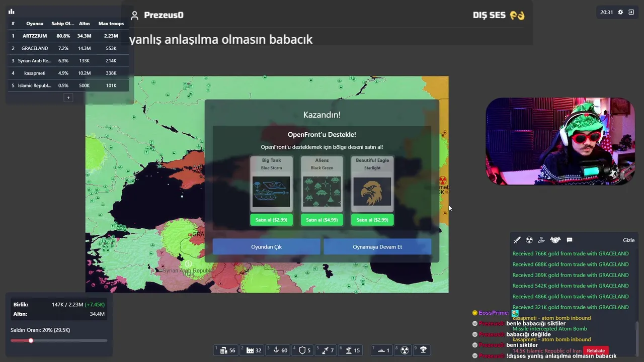Click the 'Missile intercepted Atom Bomb' log entry
Viewport: 644px width, 362px height.
549,329
